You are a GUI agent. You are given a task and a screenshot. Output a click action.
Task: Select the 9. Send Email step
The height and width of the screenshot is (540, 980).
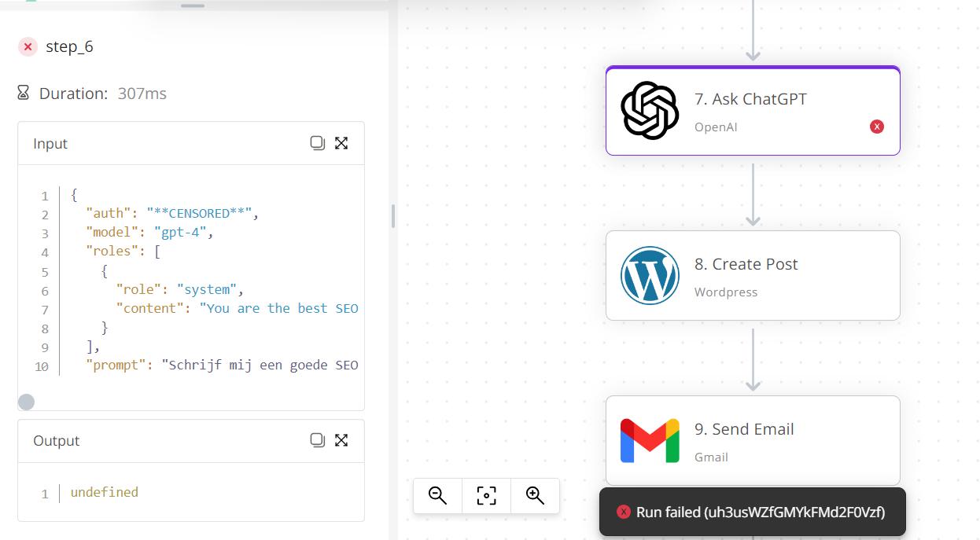point(753,441)
